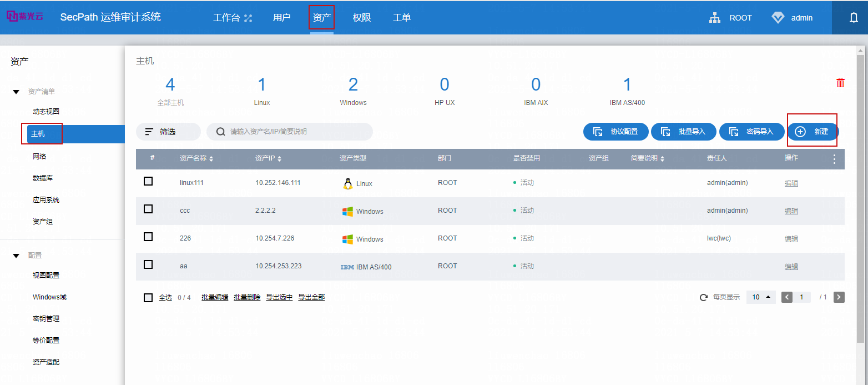
Task: Click the search magnifier icon
Action: point(220,132)
